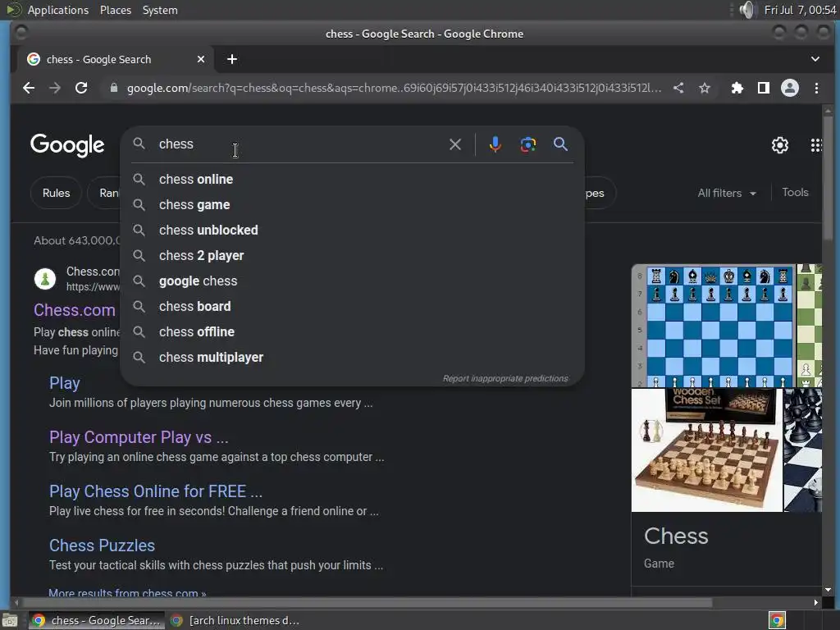The width and height of the screenshot is (840, 630).
Task: Pick suggestion chess 2 player
Action: pyautogui.click(x=352, y=256)
